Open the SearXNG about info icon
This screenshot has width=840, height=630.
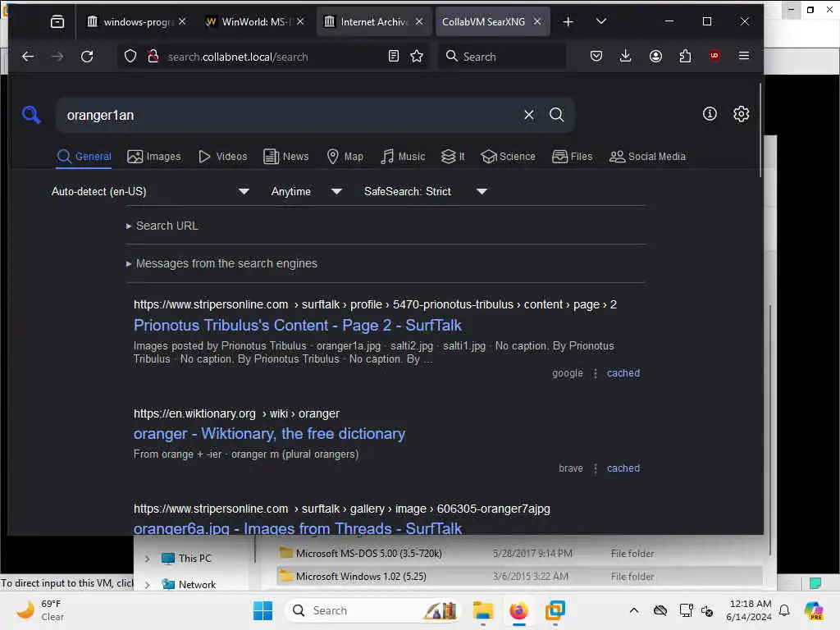tap(710, 113)
